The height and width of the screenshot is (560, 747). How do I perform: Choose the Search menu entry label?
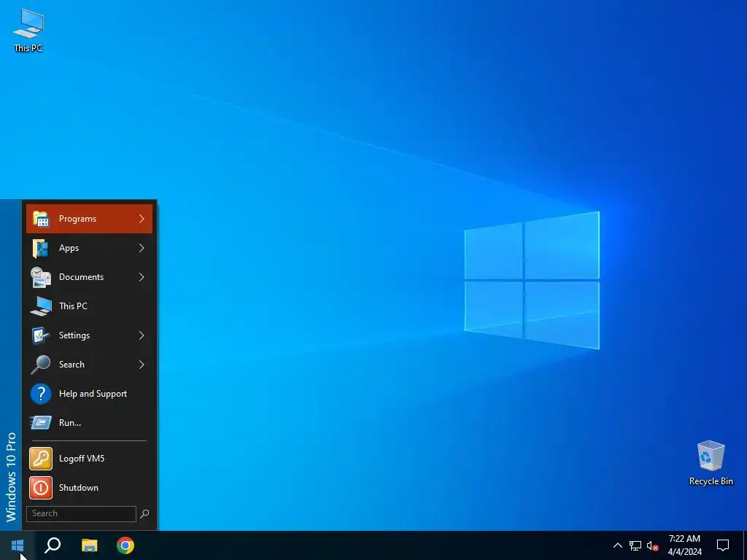[x=71, y=365]
